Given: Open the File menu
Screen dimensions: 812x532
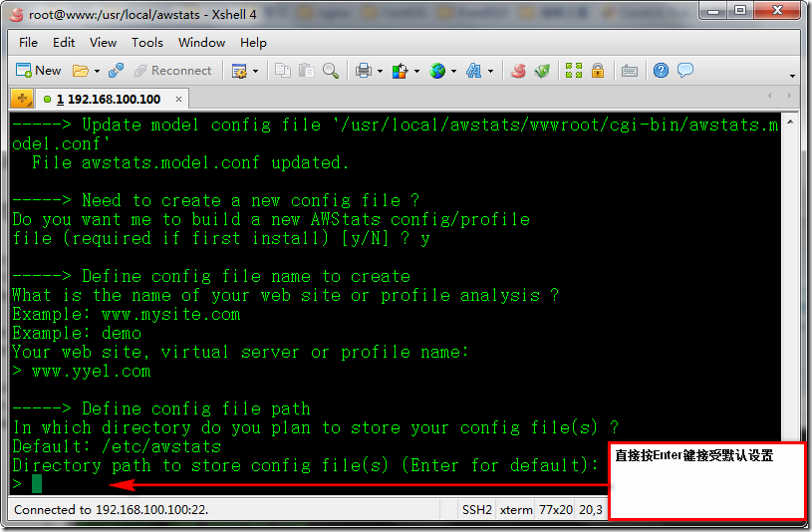Looking at the screenshot, I should (x=28, y=43).
